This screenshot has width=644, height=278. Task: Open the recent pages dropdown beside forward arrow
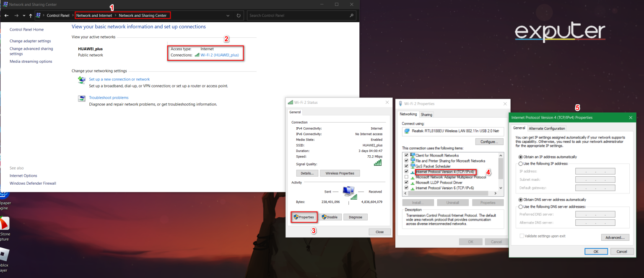pyautogui.click(x=23, y=15)
